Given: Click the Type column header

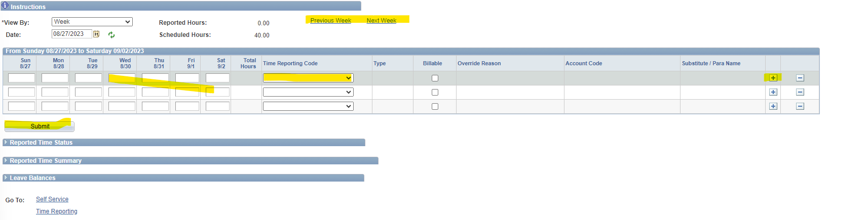Looking at the screenshot, I should [x=380, y=63].
